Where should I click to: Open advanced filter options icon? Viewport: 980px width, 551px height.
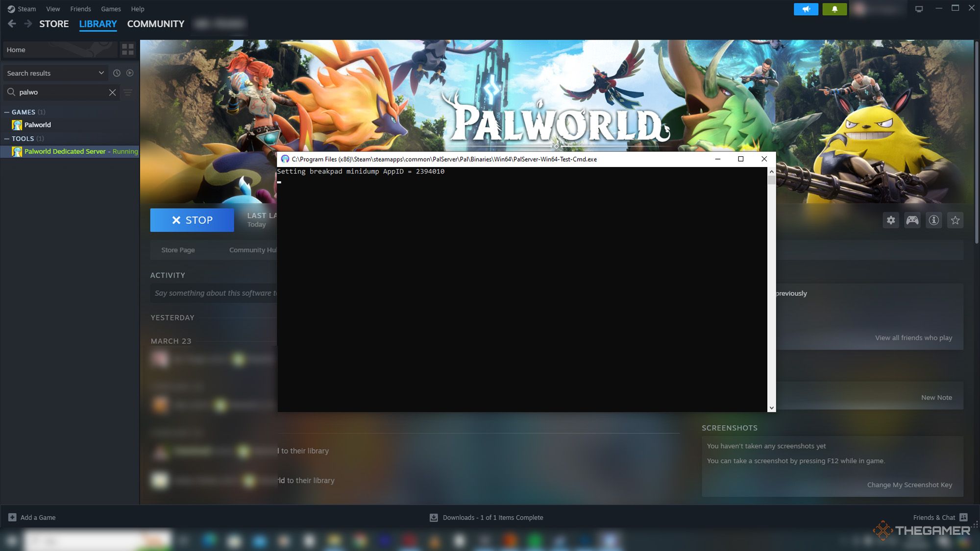tap(128, 92)
